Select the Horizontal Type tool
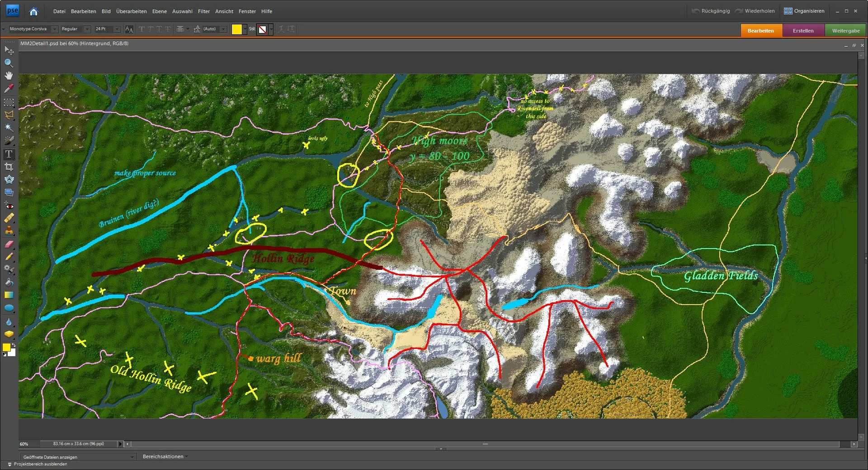The height and width of the screenshot is (470, 868). (9, 155)
